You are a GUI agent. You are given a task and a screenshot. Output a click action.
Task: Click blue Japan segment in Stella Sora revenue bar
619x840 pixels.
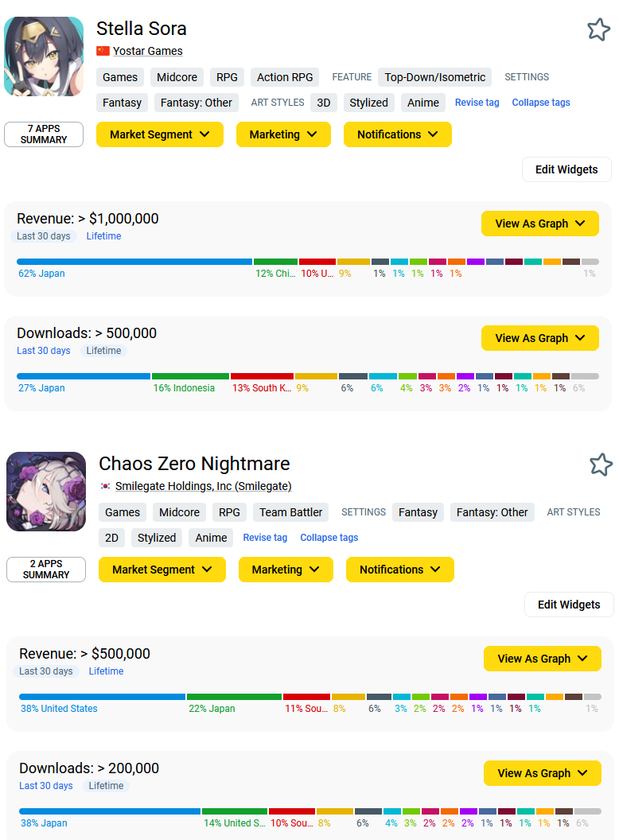tap(134, 262)
